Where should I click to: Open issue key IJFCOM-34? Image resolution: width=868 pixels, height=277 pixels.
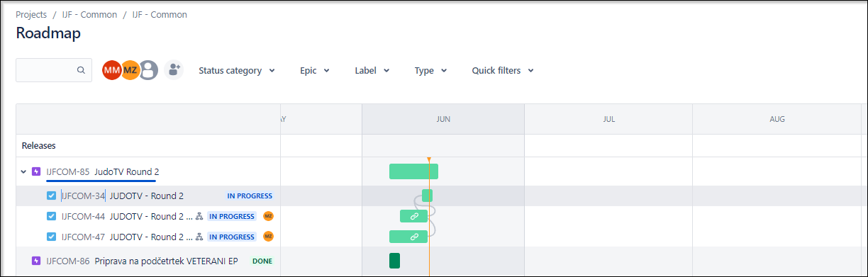[83, 196]
